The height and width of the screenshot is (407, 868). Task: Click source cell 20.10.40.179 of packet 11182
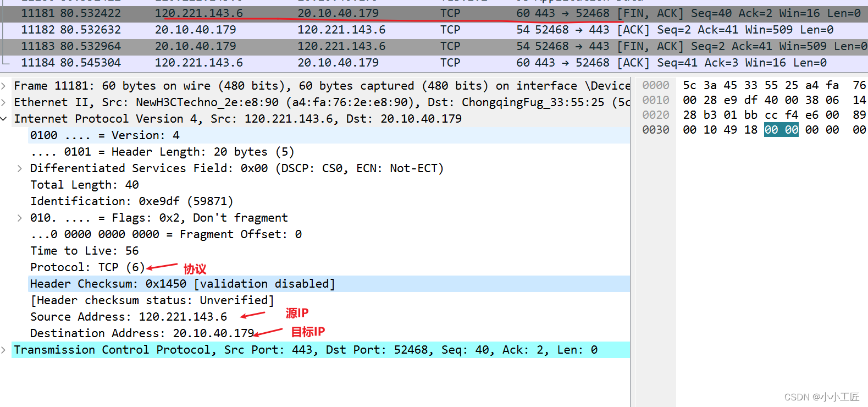coord(196,30)
